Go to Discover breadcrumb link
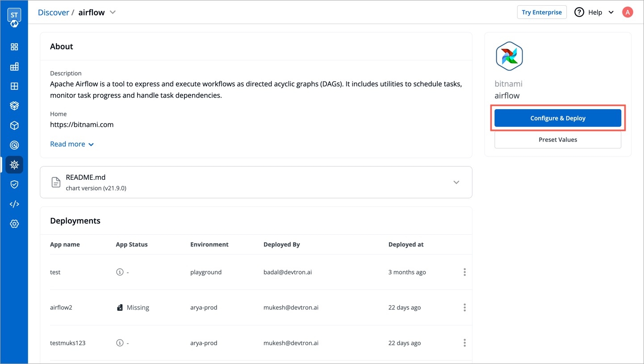 tap(53, 13)
